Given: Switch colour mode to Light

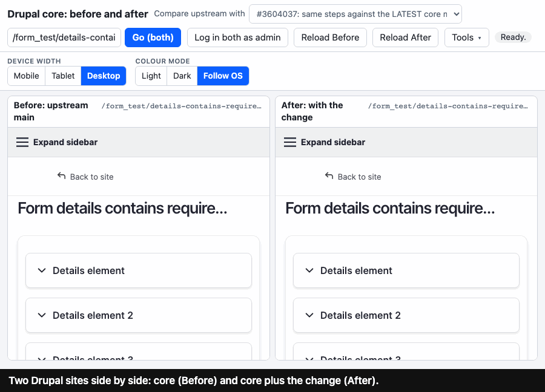Looking at the screenshot, I should tap(151, 76).
